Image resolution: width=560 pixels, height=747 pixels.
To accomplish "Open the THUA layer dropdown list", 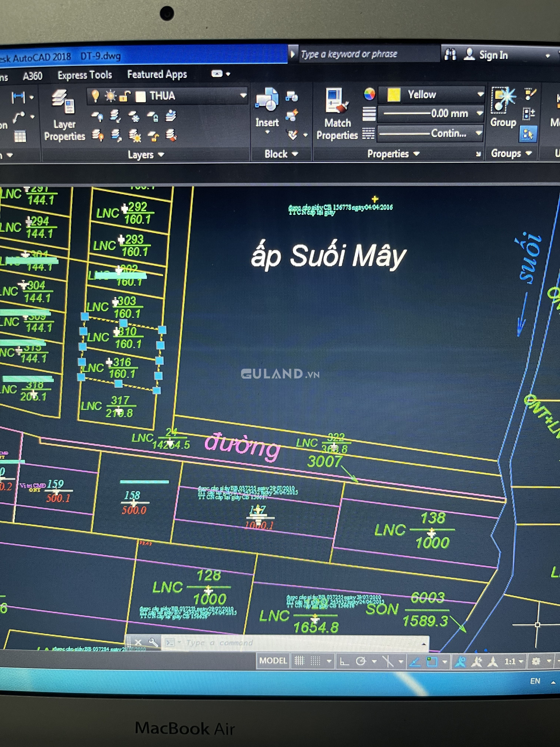I will [x=243, y=95].
